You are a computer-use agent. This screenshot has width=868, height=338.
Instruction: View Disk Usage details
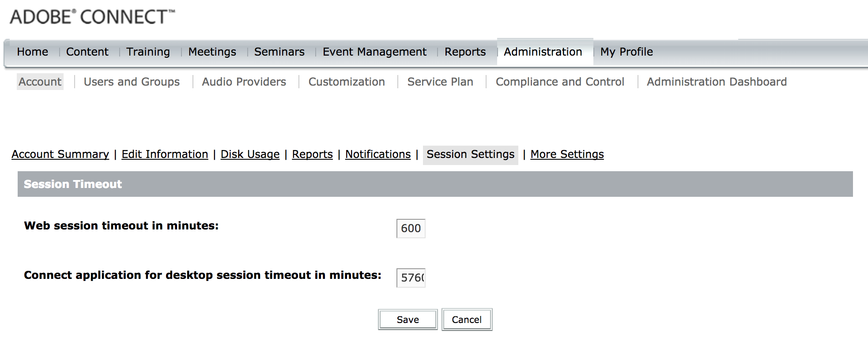tap(250, 154)
